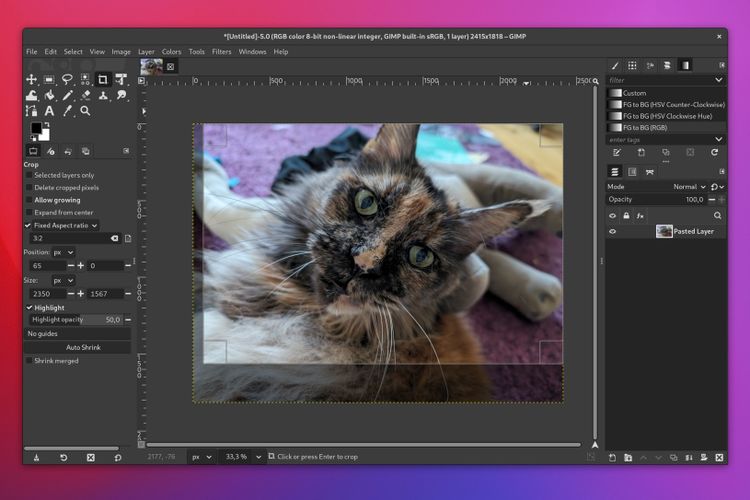The image size is (750, 500).
Task: Choose the Text tool
Action: point(49,111)
